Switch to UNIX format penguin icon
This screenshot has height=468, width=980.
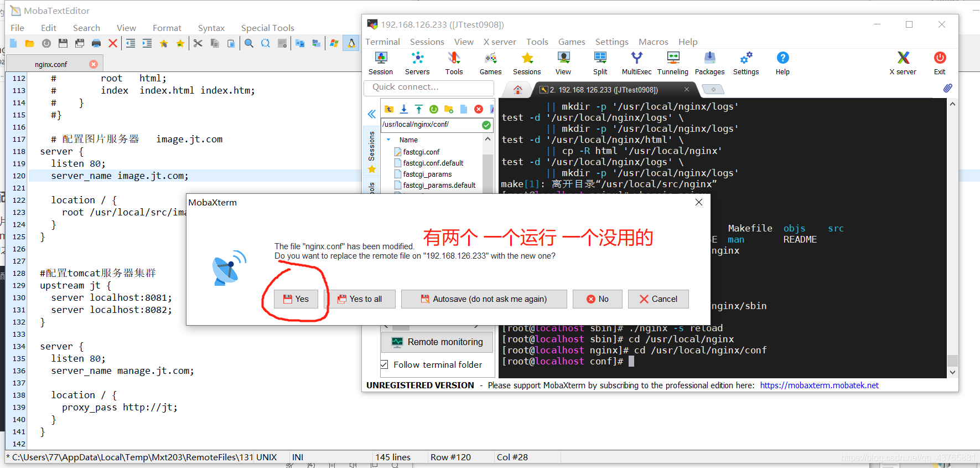(351, 43)
